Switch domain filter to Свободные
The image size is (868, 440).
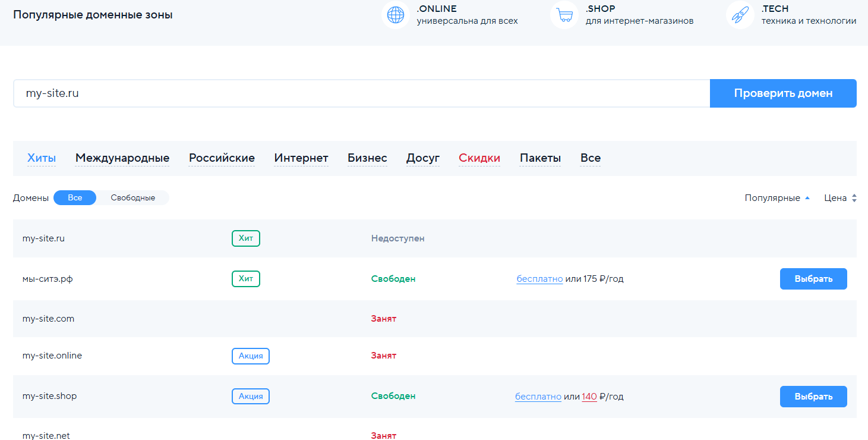coord(132,198)
